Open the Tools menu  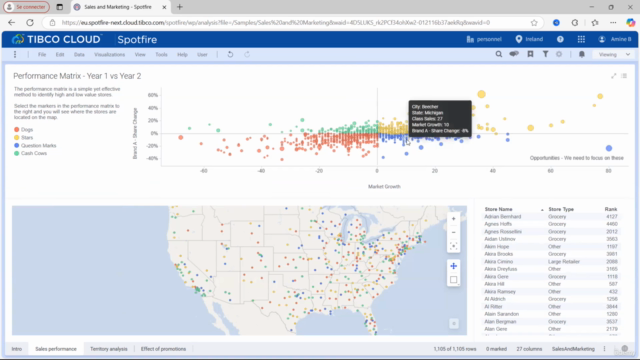(x=161, y=54)
